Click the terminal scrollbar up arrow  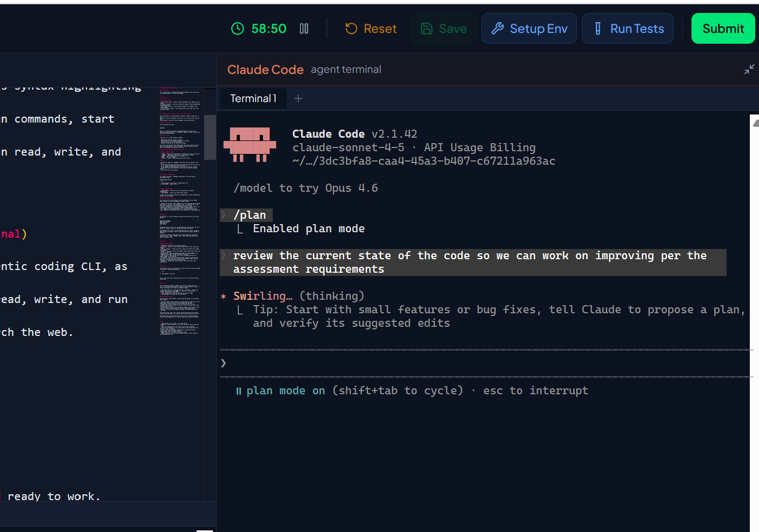[755, 123]
